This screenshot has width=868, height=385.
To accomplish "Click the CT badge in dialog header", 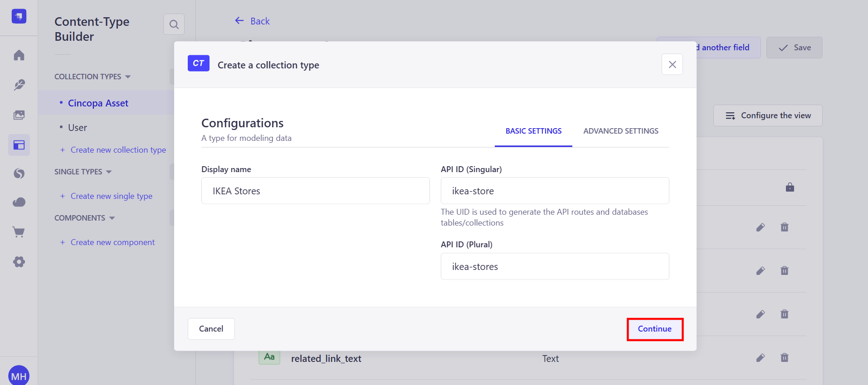I will pos(199,63).
